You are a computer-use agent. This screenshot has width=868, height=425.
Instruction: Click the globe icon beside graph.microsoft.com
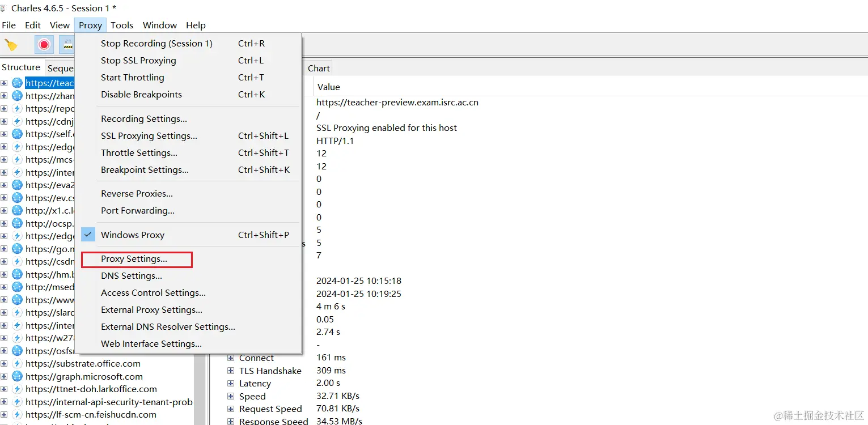[x=17, y=376]
